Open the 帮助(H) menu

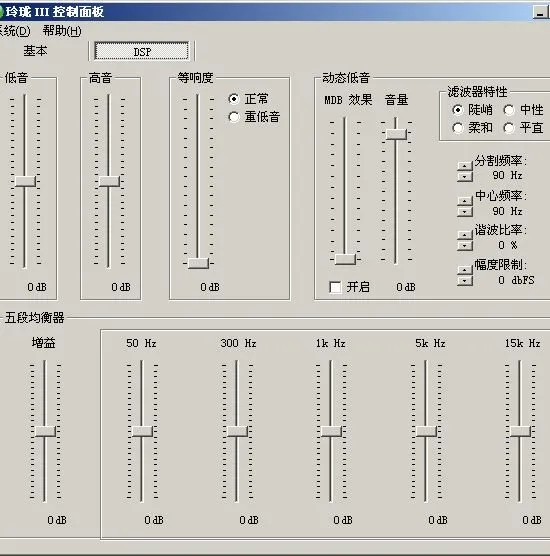click(62, 31)
